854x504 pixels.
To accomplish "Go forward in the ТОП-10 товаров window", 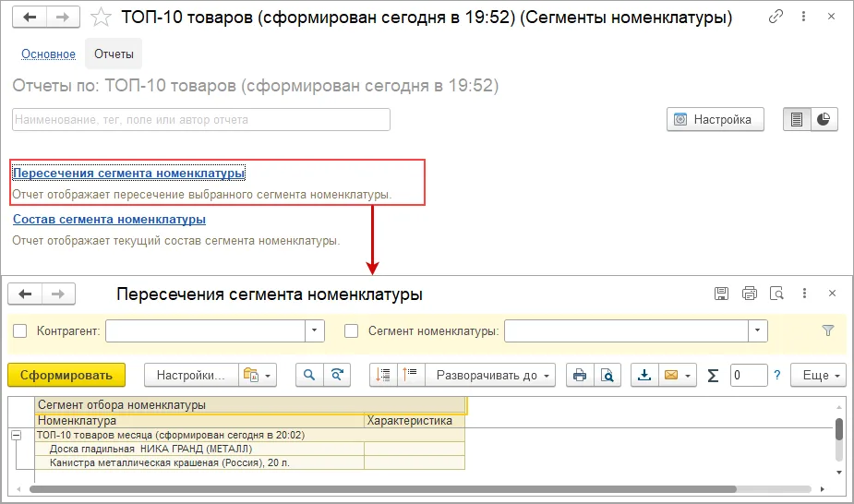I will 63,18.
